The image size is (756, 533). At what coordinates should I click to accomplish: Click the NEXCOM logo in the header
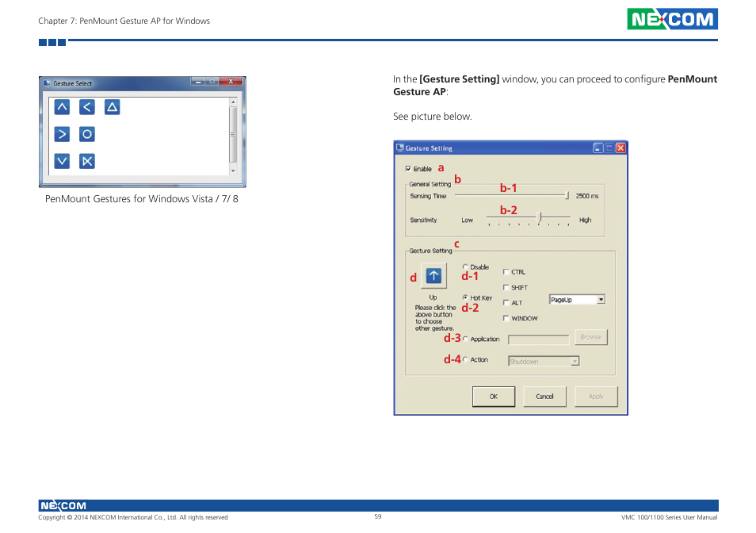672,19
